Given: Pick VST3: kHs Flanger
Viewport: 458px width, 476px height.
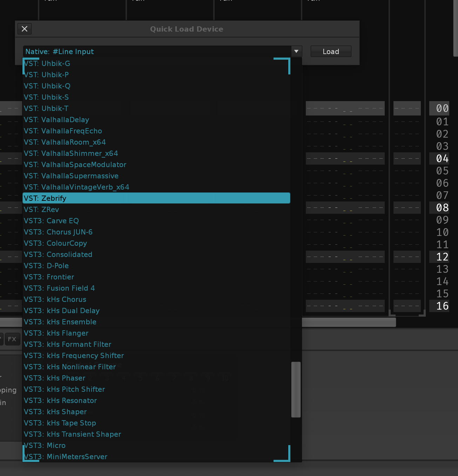Looking at the screenshot, I should [x=56, y=333].
